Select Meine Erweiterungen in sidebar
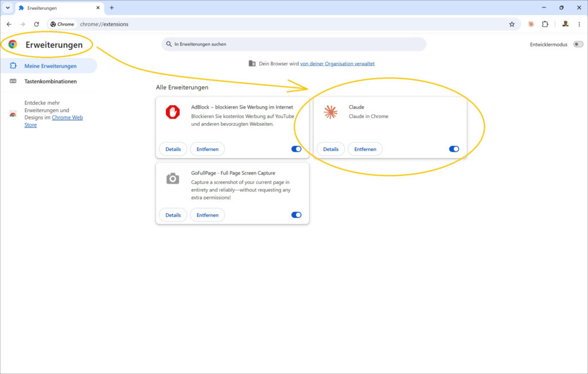 [x=49, y=65]
